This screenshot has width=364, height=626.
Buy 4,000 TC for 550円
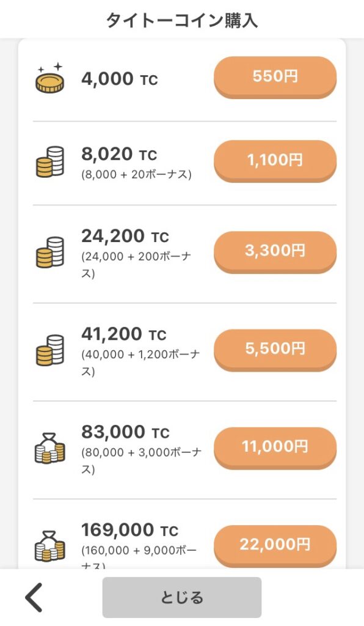tap(275, 77)
